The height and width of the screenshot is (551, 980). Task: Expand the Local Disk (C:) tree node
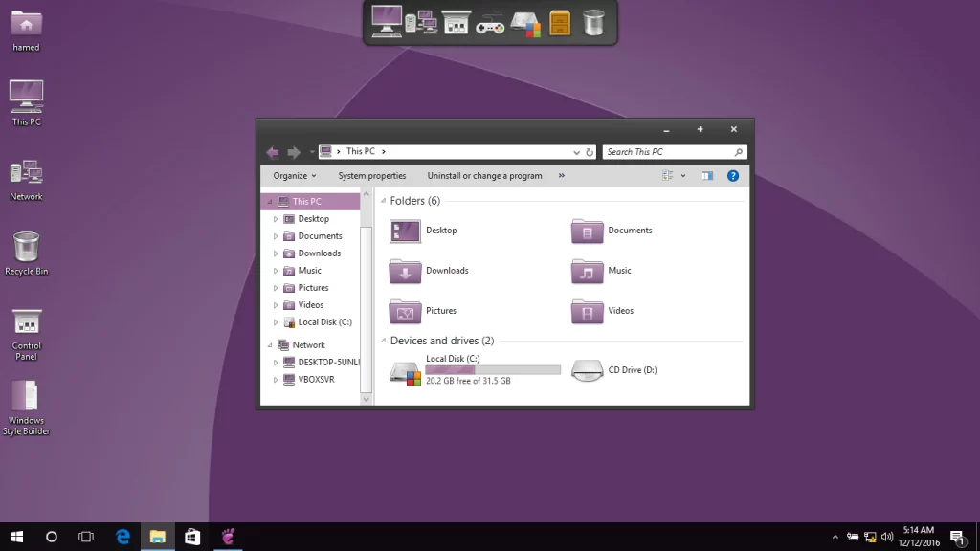(277, 322)
